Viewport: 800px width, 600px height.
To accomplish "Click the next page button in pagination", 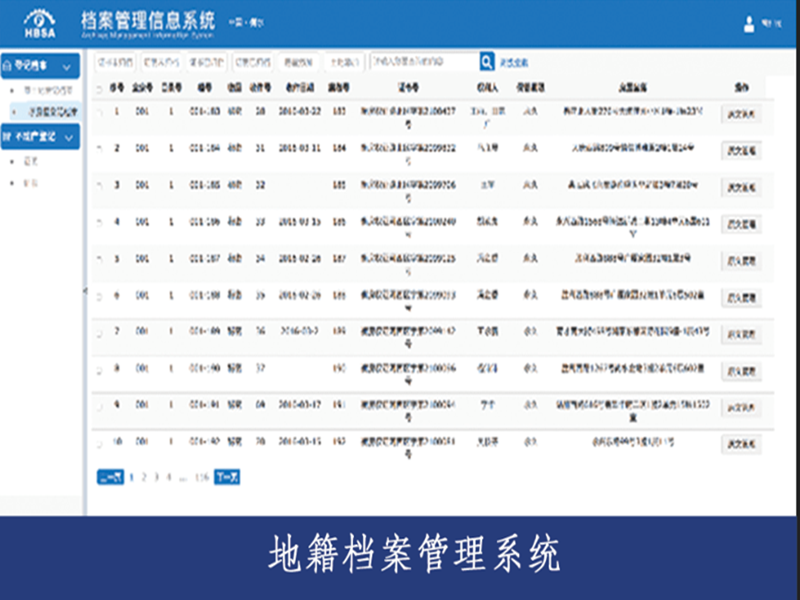I will 227,477.
